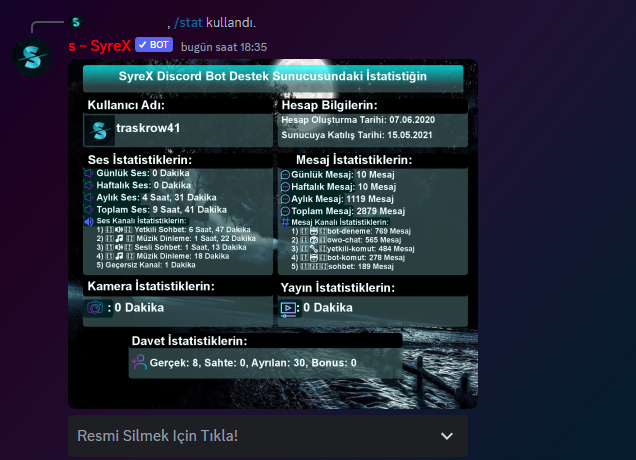
Task: Click 'yetkili-komut: 484 Mesaj' row
Action: coord(353,249)
